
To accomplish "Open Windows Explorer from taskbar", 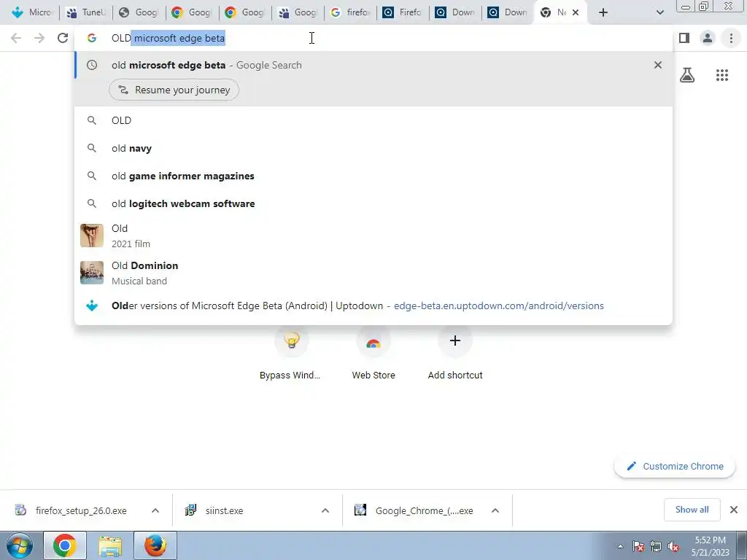I will pos(110,545).
